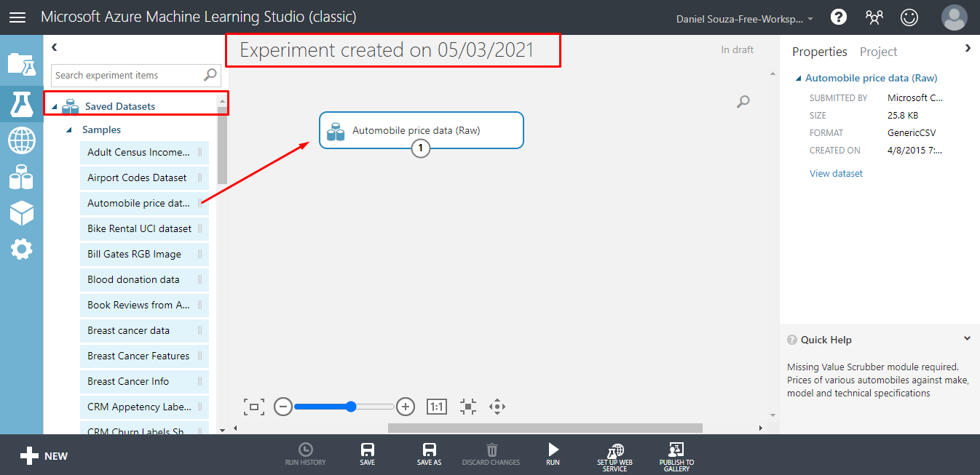Switch to the Properties tab
Screen dimensions: 980x475
point(819,52)
